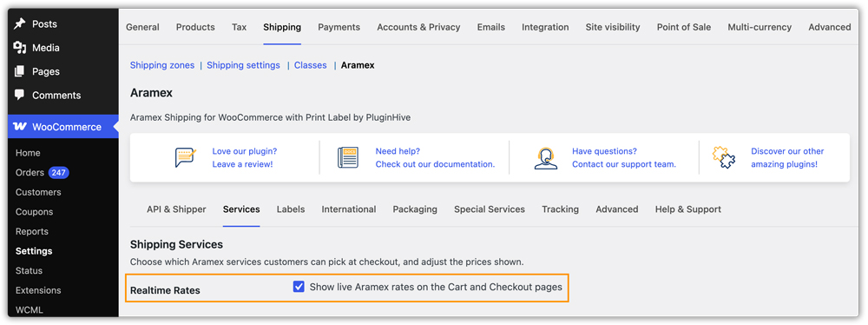Select the Shipping settings tab
This screenshot has height=325, width=868.
coord(282,27)
